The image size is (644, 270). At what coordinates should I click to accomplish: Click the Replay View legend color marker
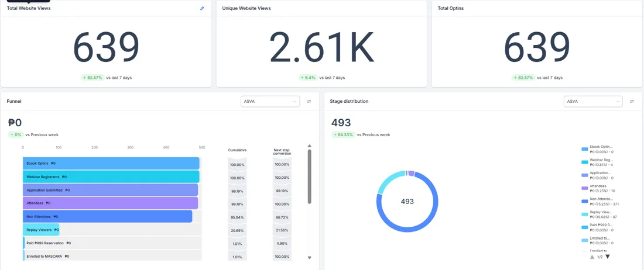click(x=585, y=214)
